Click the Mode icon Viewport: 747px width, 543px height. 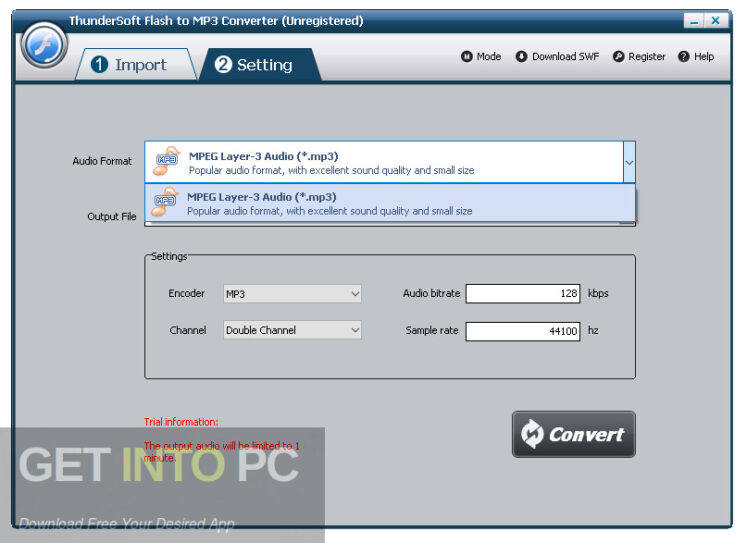[466, 57]
